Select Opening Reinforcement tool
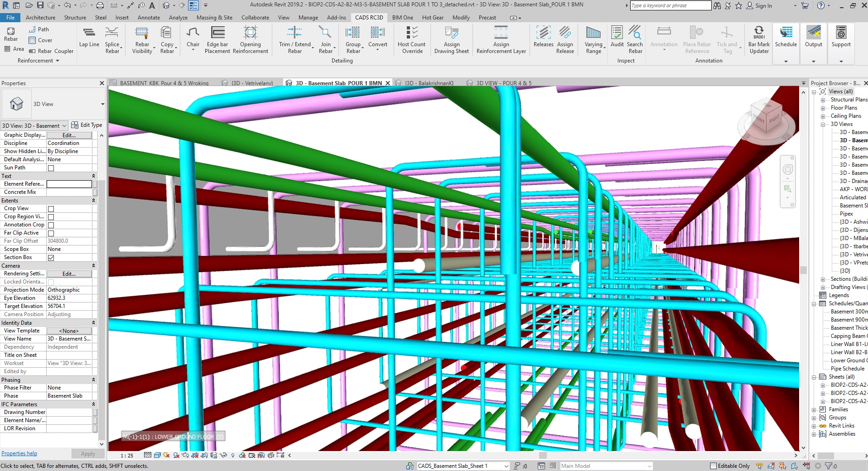Image resolution: width=868 pixels, height=471 pixels. pyautogui.click(x=250, y=40)
